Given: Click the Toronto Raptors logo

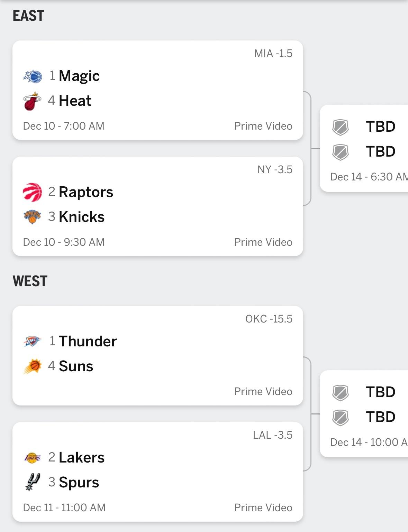Looking at the screenshot, I should [x=32, y=192].
